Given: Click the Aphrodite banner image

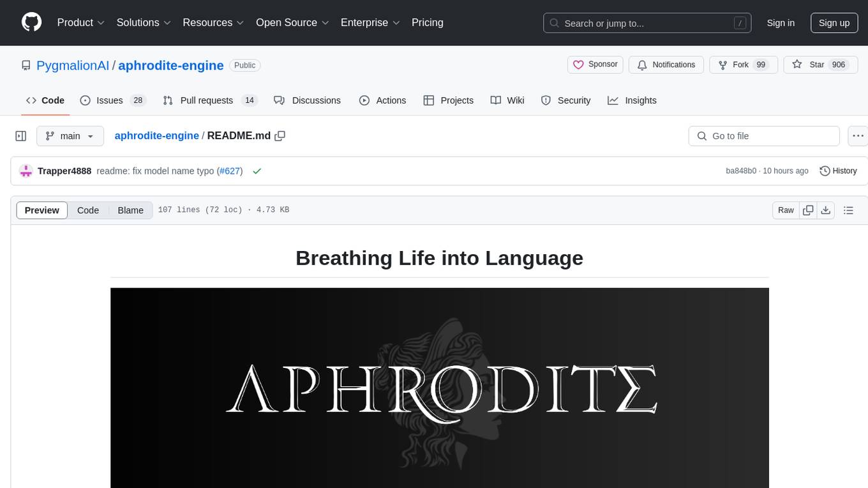Looking at the screenshot, I should click(440, 388).
